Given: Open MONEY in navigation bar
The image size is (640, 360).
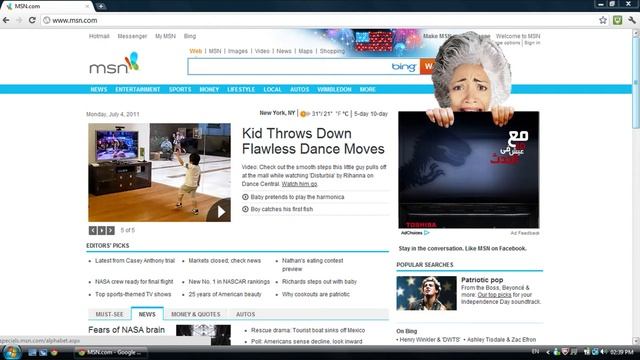Looking at the screenshot, I should click(x=209, y=89).
